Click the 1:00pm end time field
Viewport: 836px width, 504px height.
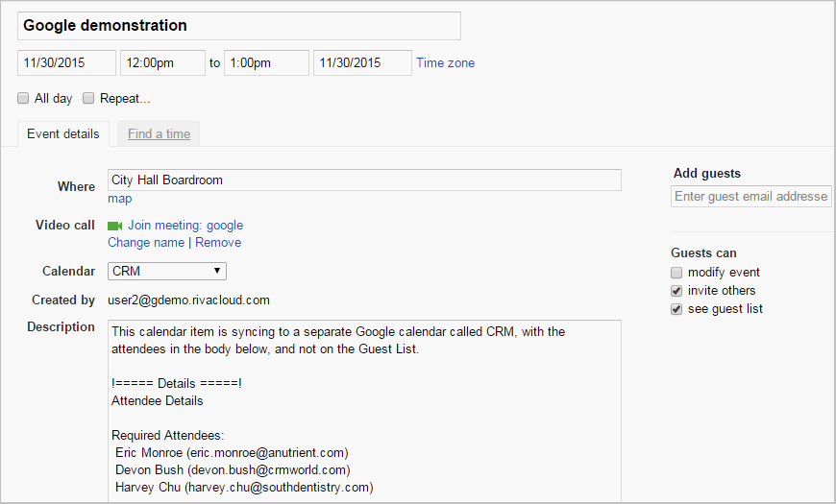(x=266, y=62)
